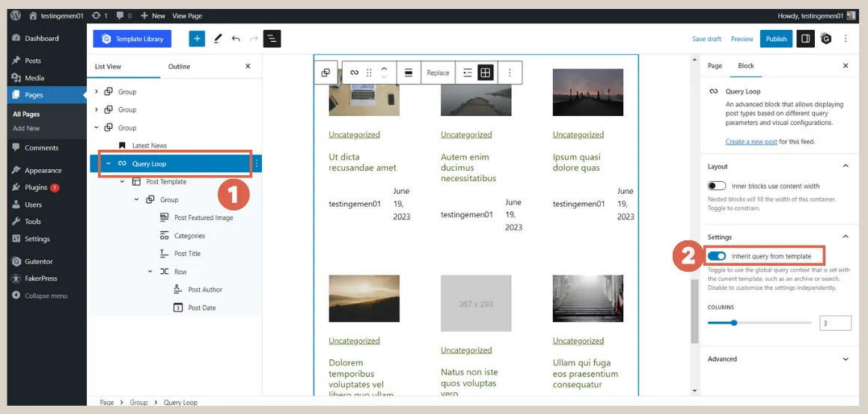Close the block settings sidebar
This screenshot has width=868, height=414.
click(846, 66)
